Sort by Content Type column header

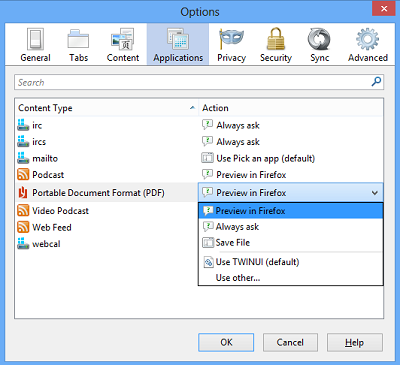107,108
